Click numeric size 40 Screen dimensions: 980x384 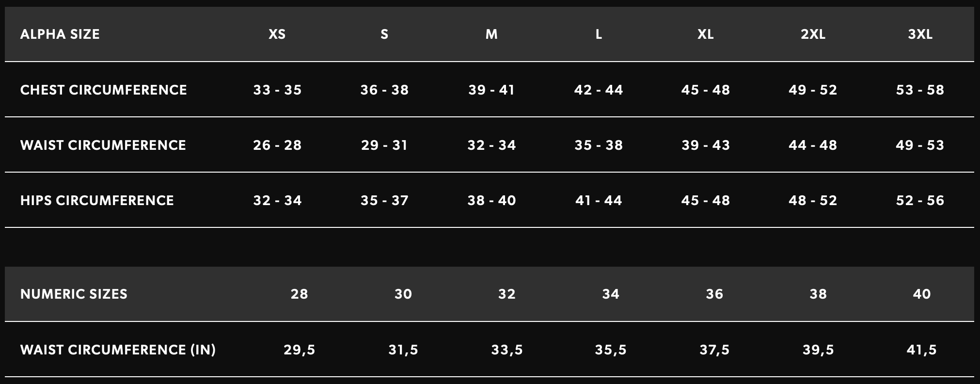(x=921, y=294)
